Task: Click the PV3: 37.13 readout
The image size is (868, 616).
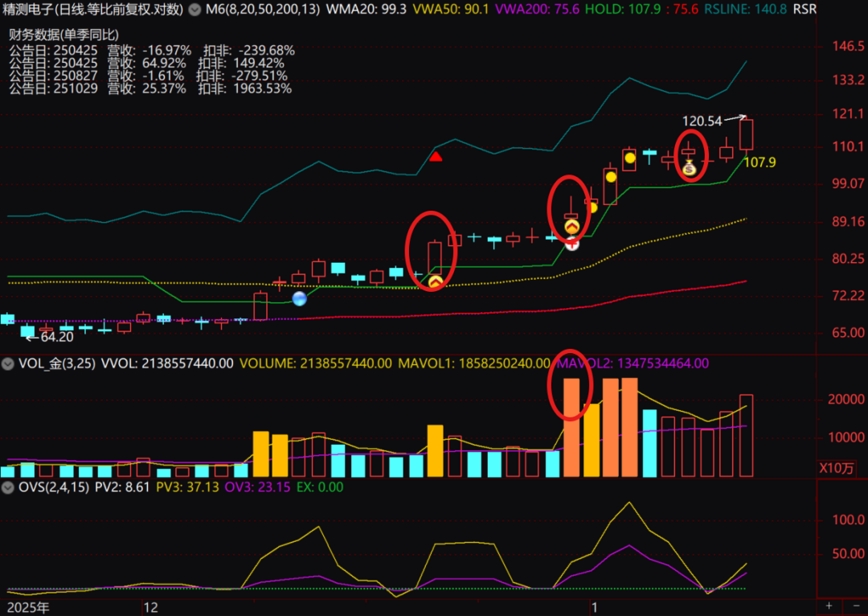Action: point(187,487)
